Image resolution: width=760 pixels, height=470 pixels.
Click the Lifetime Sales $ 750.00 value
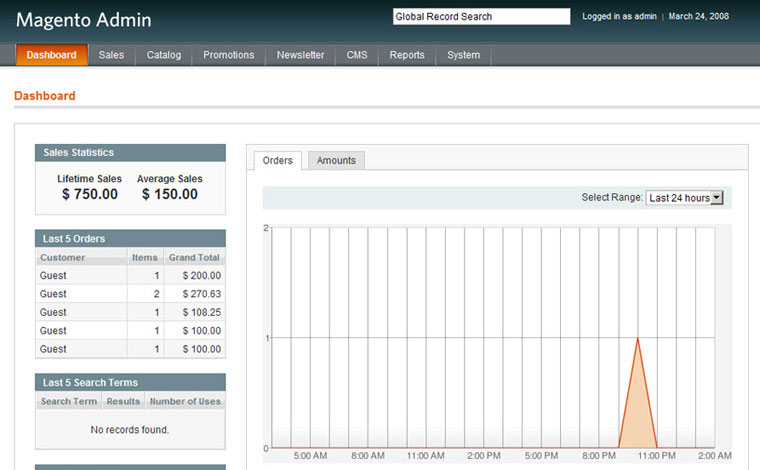pos(90,194)
